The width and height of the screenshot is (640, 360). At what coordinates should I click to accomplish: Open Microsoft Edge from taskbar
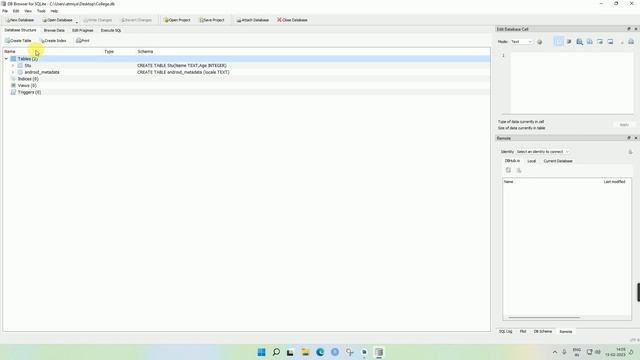click(x=320, y=352)
